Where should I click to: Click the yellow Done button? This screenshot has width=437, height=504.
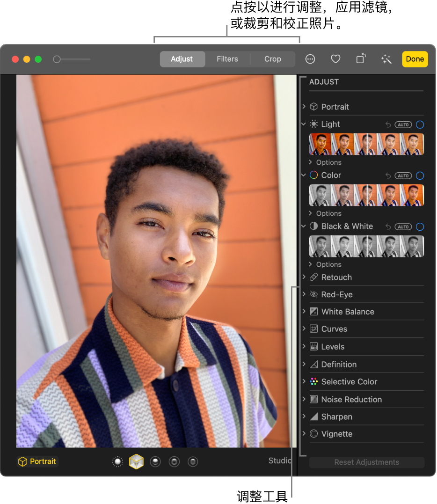coord(415,59)
